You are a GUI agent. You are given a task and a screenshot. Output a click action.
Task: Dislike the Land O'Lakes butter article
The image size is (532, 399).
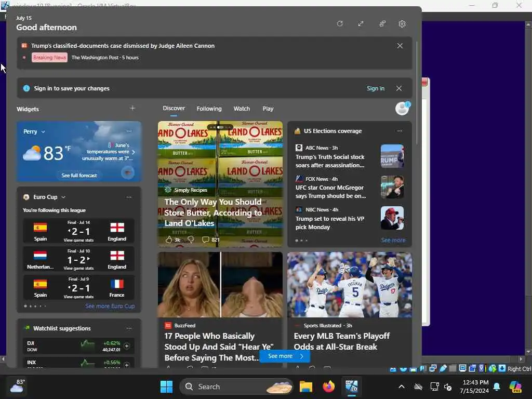(191, 240)
